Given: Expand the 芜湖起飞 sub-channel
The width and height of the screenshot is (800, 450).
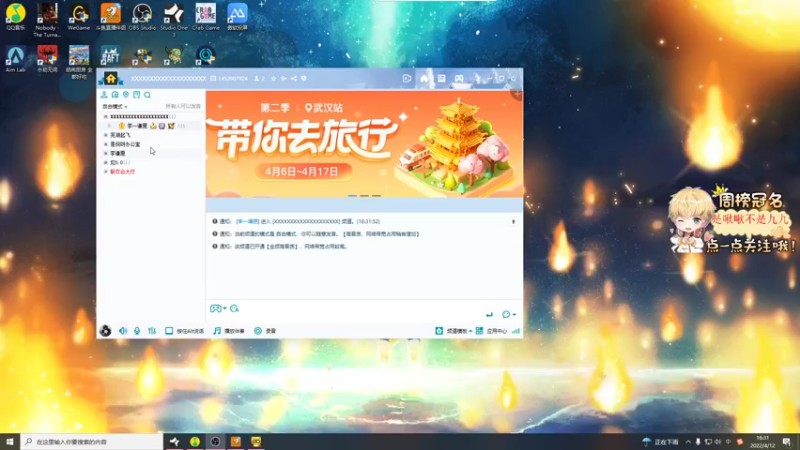Looking at the screenshot, I should tap(106, 135).
